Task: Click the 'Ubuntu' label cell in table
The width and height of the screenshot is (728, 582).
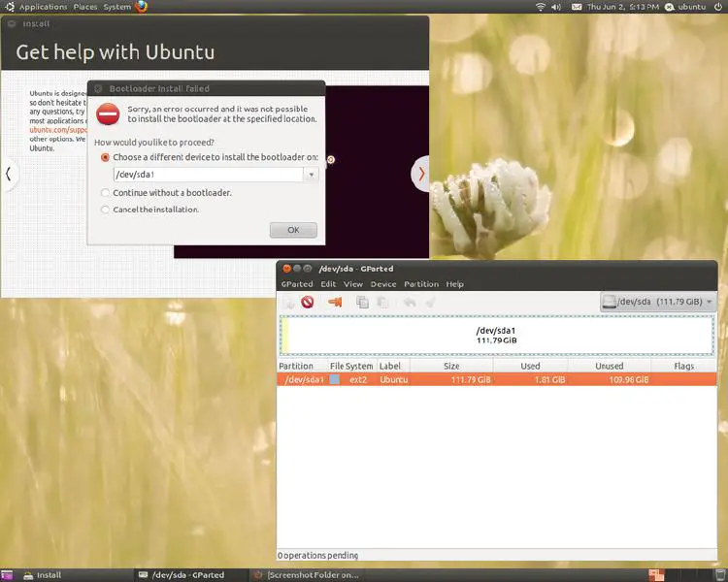Action: click(x=394, y=379)
